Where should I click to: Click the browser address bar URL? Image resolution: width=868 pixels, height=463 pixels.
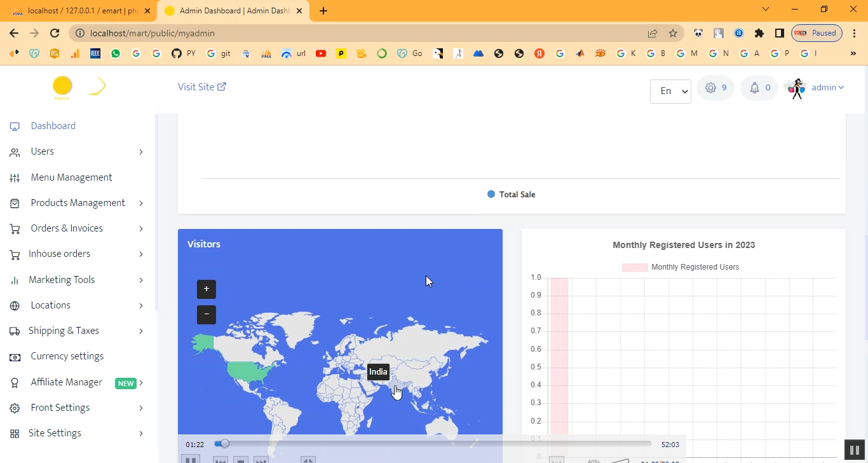tap(153, 33)
